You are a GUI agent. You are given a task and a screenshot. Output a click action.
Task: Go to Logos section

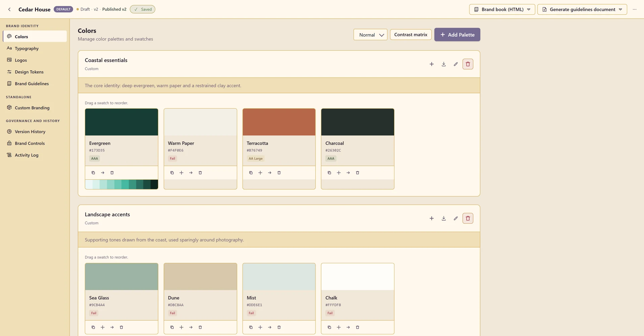35,60
